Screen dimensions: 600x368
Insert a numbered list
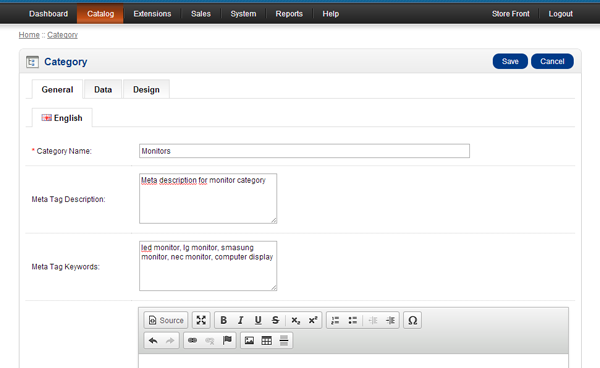click(335, 320)
